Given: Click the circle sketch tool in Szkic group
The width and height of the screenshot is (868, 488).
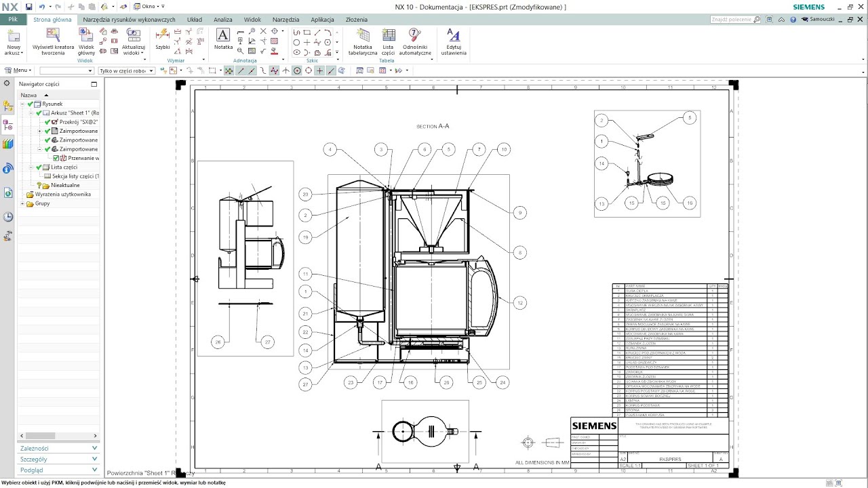Looking at the screenshot, I should point(296,42).
